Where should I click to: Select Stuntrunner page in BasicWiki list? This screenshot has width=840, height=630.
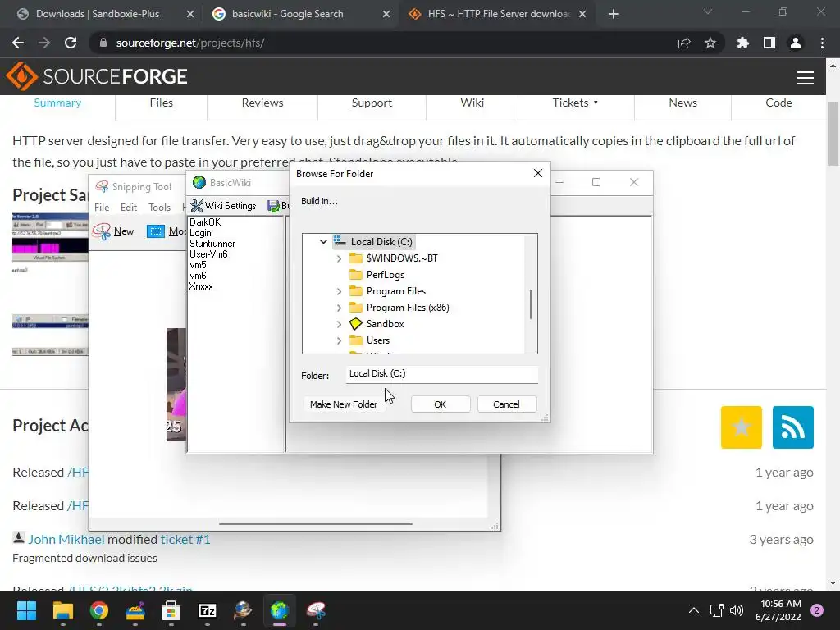[212, 244]
